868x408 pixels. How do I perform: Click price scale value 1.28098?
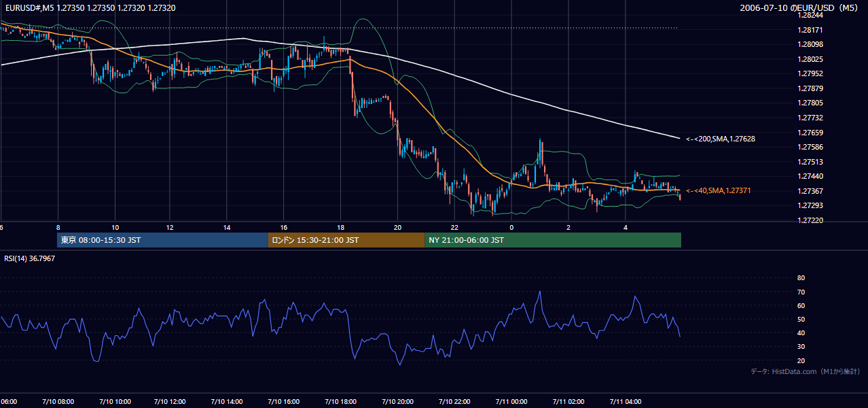click(810, 44)
